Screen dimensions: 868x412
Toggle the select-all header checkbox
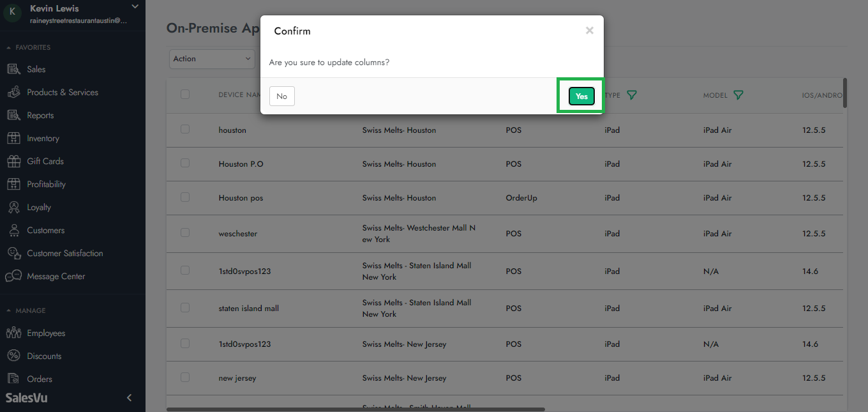pos(185,95)
